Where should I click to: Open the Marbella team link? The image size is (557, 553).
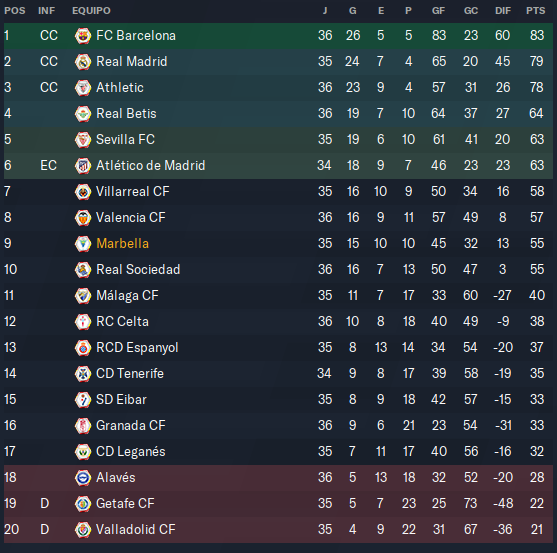click(x=123, y=244)
